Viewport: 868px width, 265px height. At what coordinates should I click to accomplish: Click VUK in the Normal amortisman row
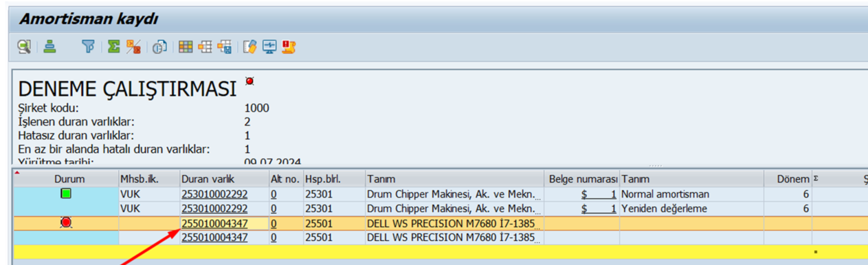[x=131, y=194]
